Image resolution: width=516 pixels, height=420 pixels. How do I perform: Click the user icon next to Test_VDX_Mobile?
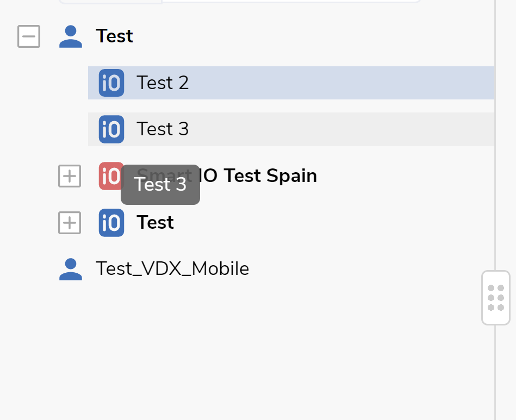click(71, 269)
